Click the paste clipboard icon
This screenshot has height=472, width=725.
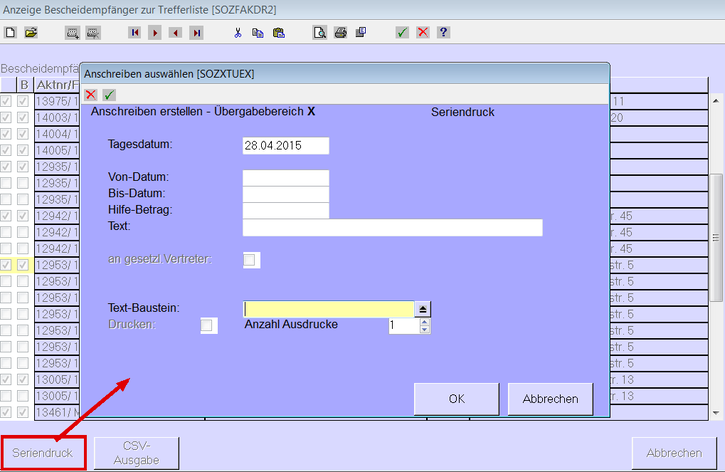point(278,33)
